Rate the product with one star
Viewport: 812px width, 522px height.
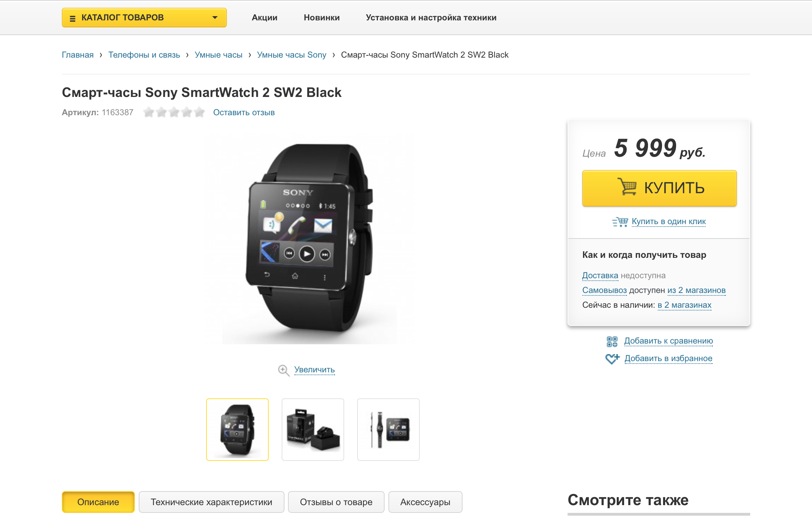tap(149, 112)
